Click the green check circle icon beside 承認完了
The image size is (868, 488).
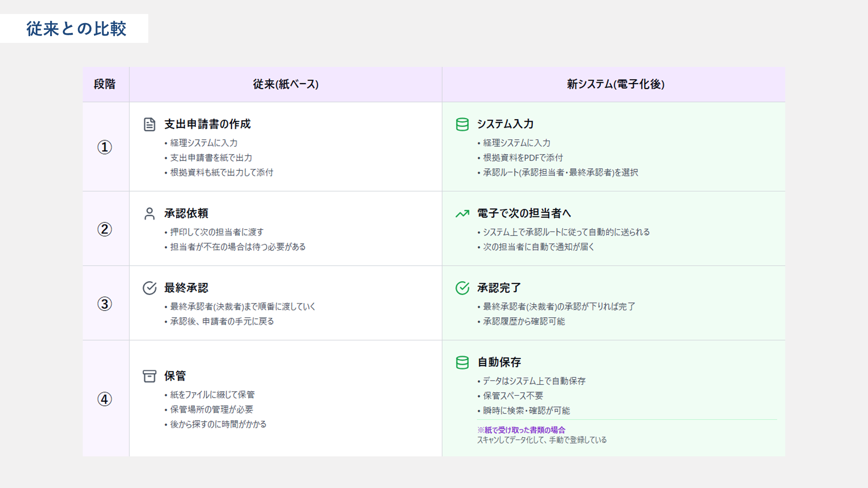[x=462, y=288]
